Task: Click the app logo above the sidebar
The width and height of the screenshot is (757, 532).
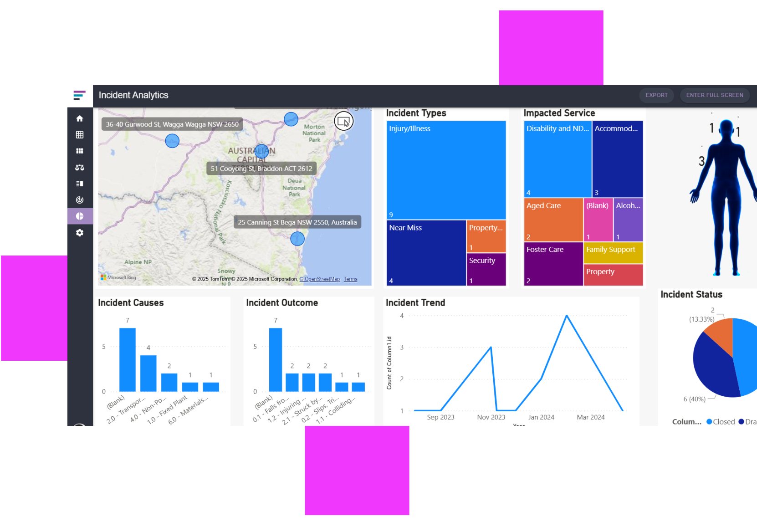Action: pos(79,95)
